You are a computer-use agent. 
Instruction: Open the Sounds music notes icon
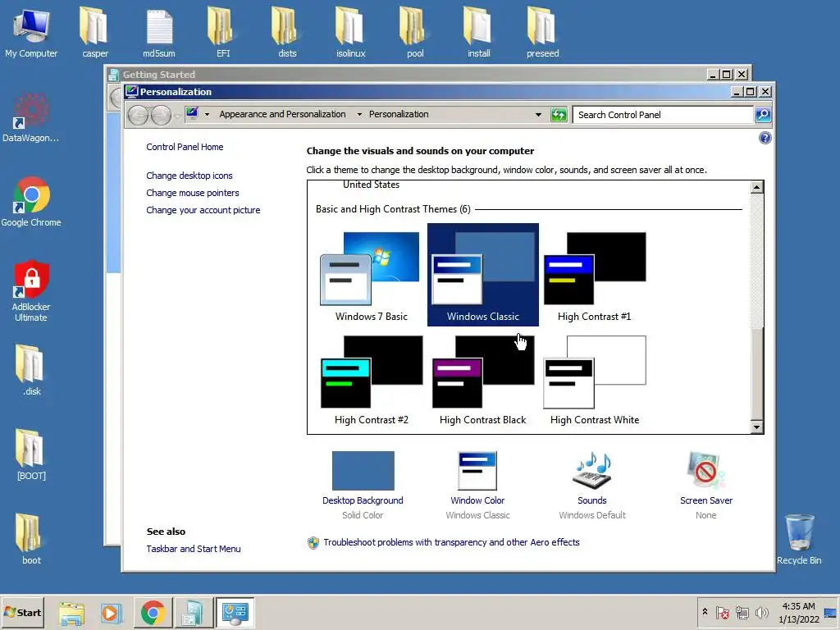tap(592, 470)
